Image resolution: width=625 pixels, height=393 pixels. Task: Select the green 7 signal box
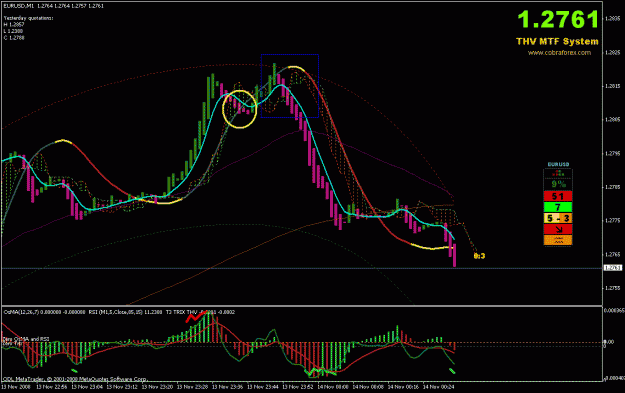click(558, 207)
